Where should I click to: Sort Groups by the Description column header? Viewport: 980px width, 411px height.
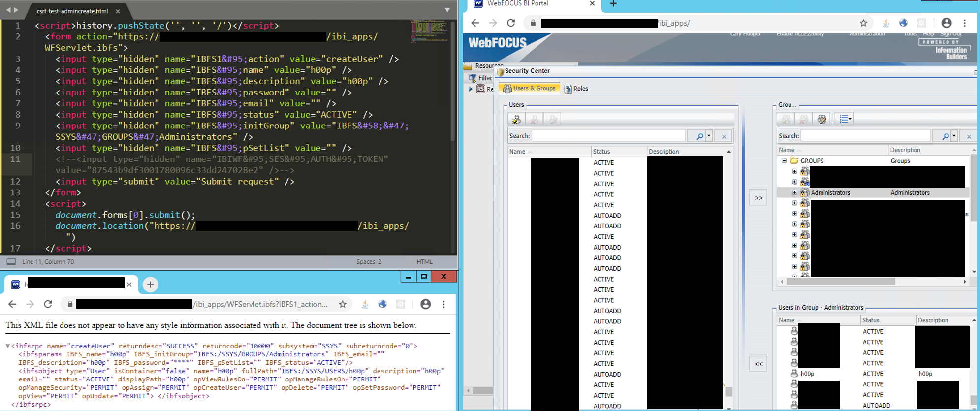pos(929,150)
